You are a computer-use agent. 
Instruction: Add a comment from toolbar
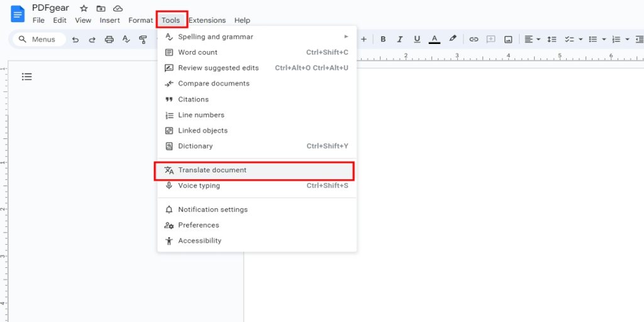pos(491,40)
